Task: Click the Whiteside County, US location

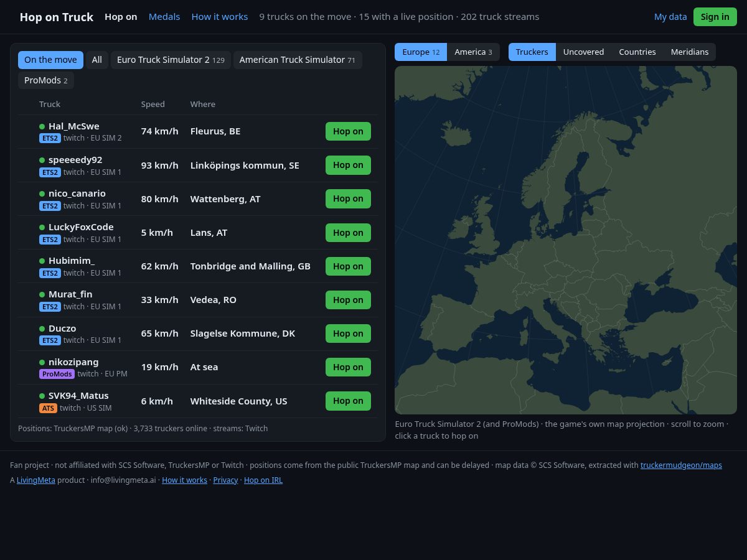Action: 239,401
